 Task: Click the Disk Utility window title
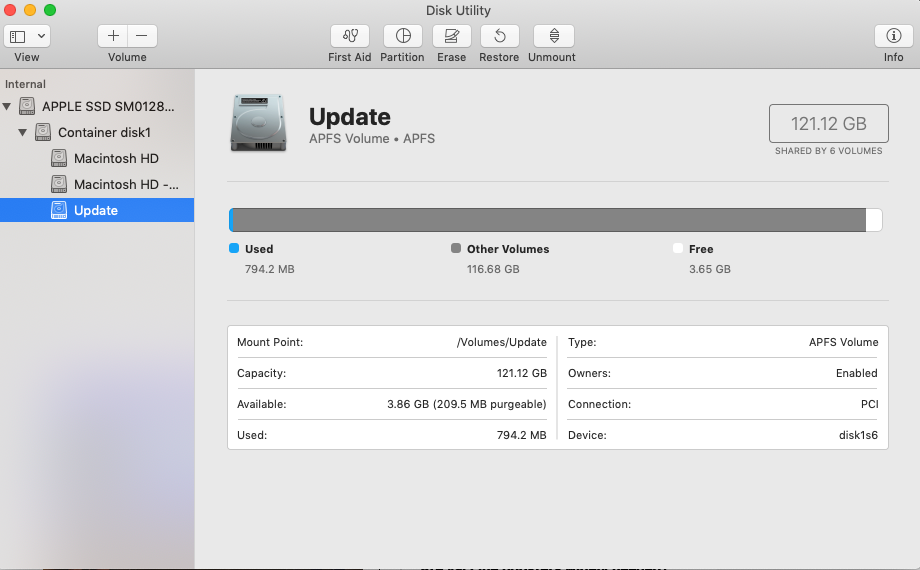458,11
